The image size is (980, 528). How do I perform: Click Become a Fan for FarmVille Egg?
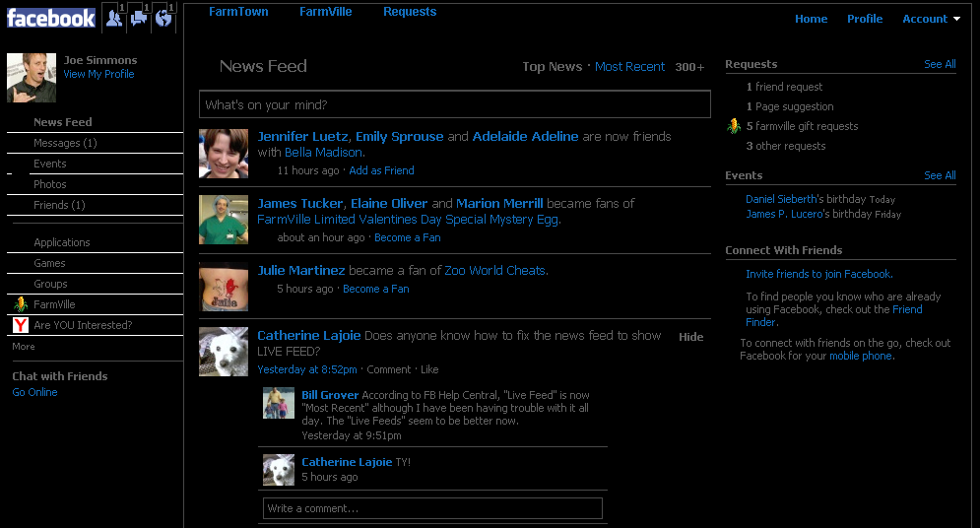pos(408,237)
